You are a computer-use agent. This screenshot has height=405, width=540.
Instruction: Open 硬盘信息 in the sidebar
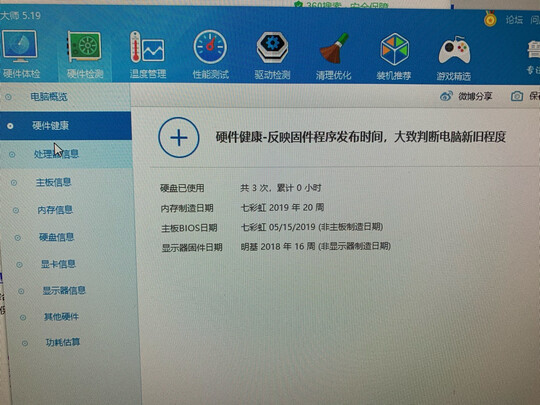56,237
